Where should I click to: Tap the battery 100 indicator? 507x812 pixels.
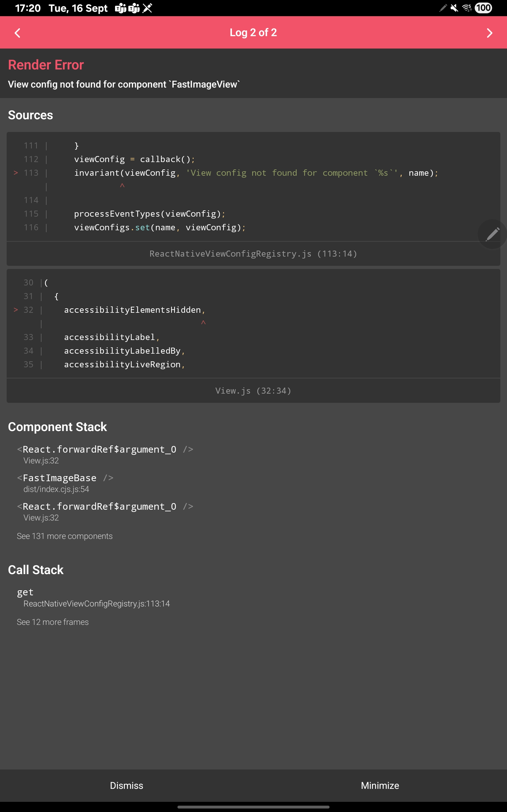(483, 8)
